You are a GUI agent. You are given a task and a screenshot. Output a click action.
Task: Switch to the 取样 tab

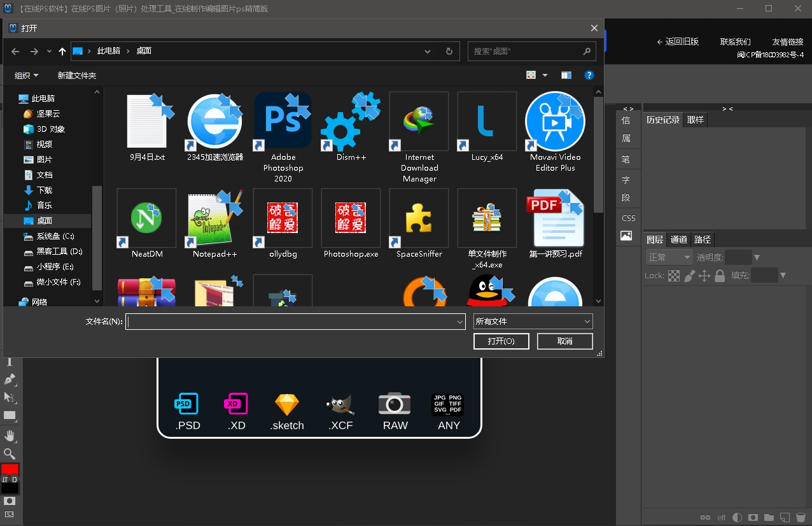tap(695, 120)
